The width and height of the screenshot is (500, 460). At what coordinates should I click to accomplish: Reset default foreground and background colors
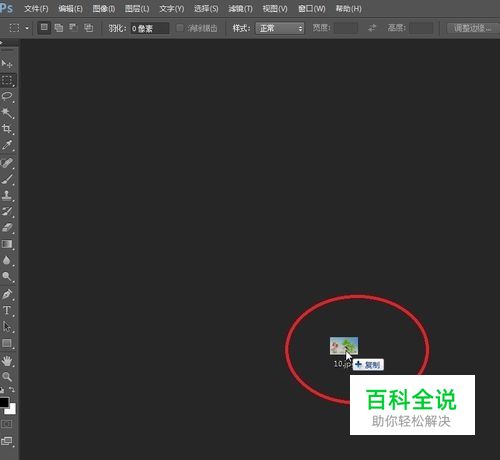pyautogui.click(x=2, y=389)
